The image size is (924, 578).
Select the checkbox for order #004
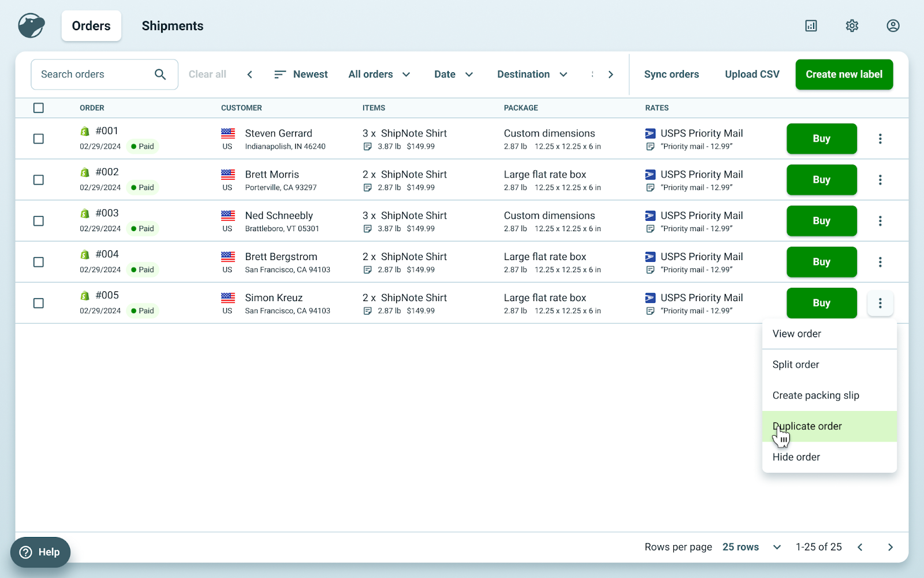click(39, 262)
